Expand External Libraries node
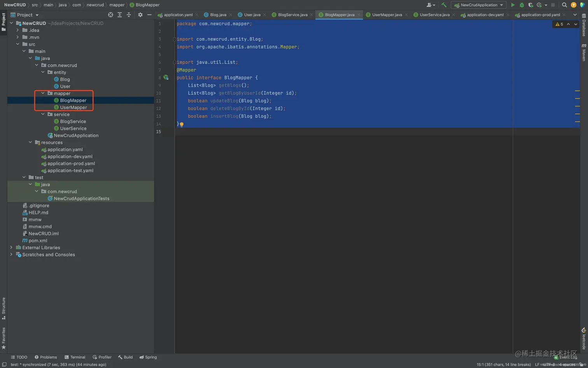 (x=11, y=248)
